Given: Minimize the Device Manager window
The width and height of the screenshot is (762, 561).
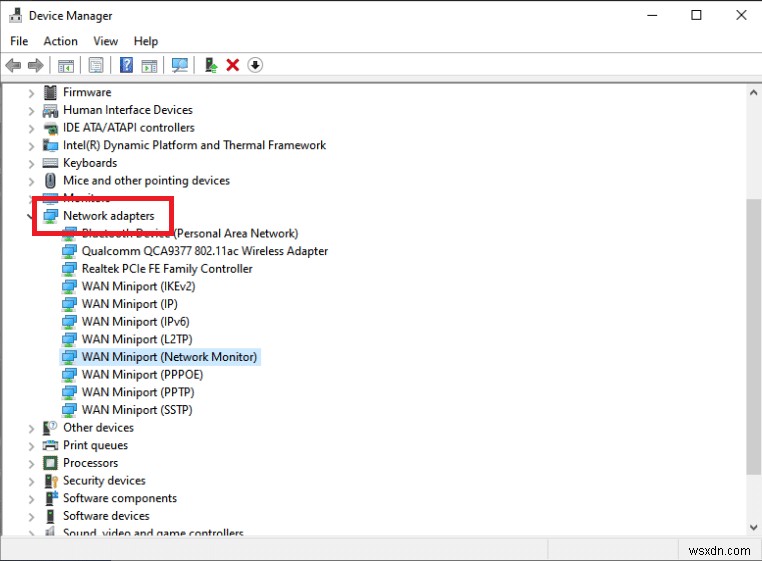Looking at the screenshot, I should pyautogui.click(x=652, y=15).
